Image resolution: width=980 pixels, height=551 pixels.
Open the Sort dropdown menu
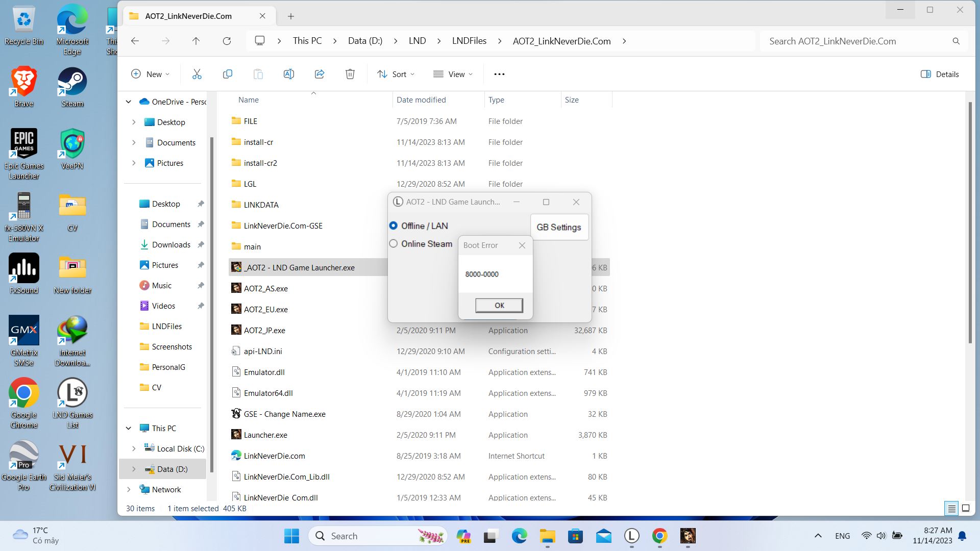pyautogui.click(x=396, y=74)
